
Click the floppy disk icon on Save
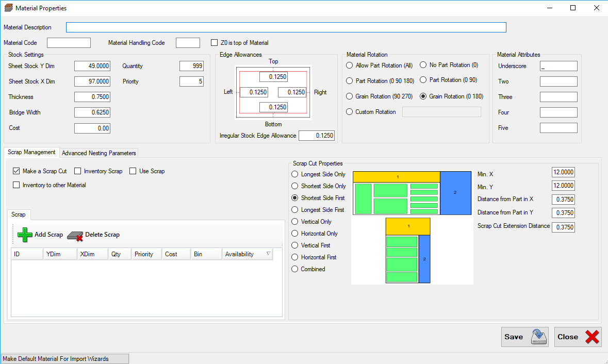538,337
